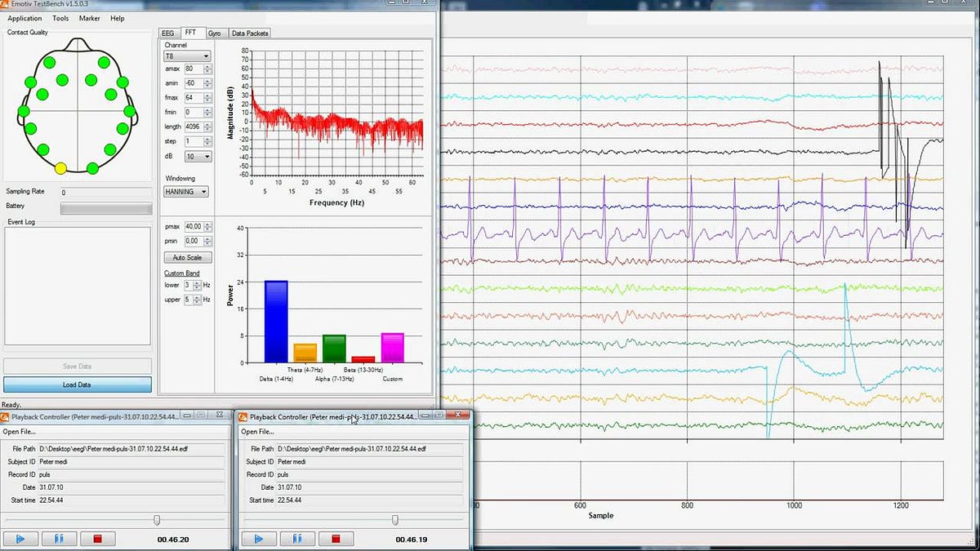
Task: Switch to the Gyro tab
Action: pos(214,33)
